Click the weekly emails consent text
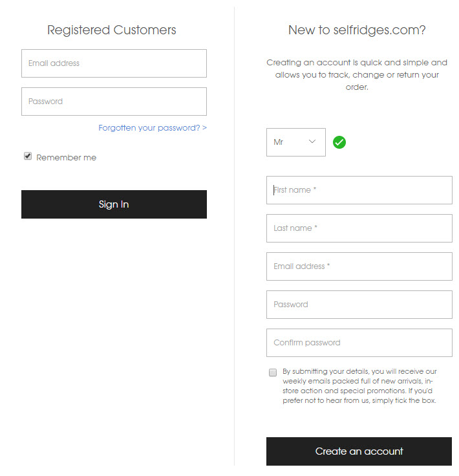The height and width of the screenshot is (476, 459). coord(359,386)
